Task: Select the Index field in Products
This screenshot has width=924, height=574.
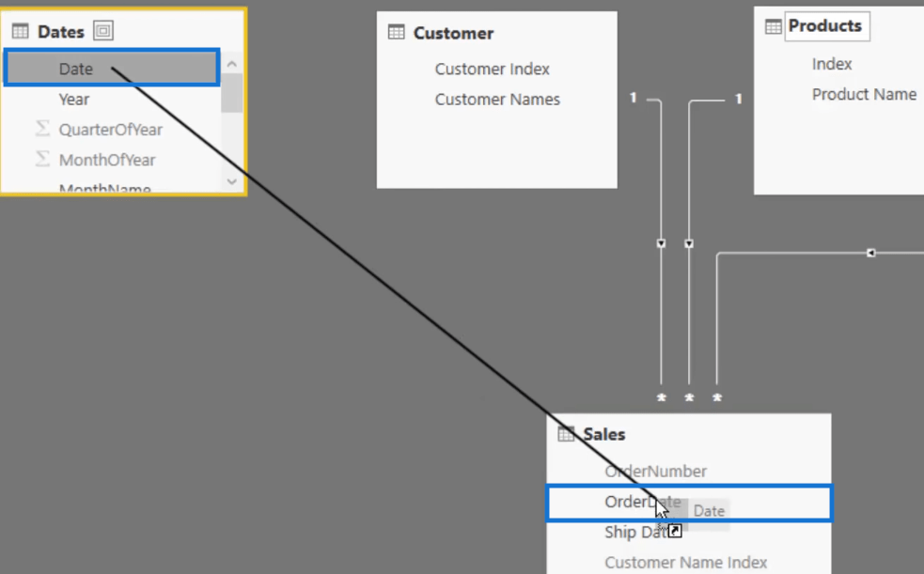Action: 832,64
